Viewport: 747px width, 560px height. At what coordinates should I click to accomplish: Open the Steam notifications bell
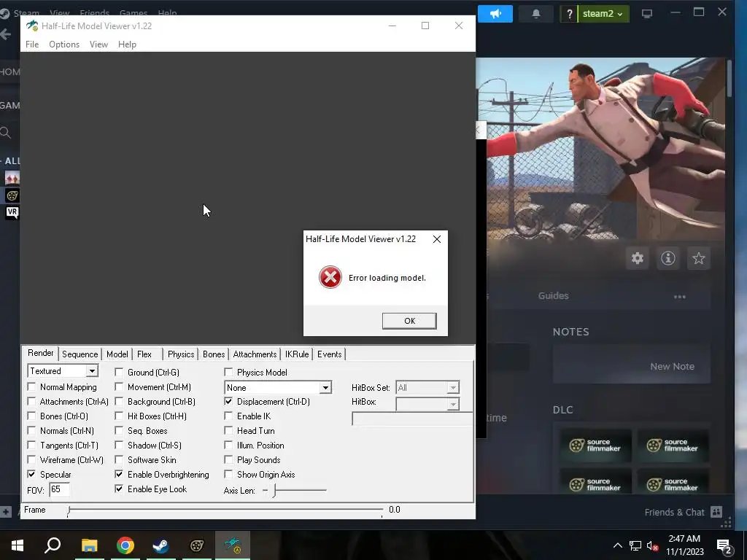(x=536, y=13)
